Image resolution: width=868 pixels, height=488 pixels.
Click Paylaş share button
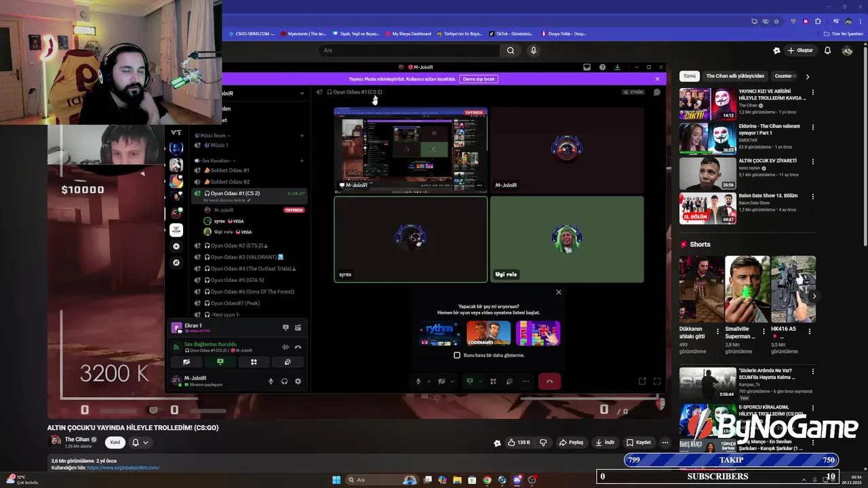(571, 443)
